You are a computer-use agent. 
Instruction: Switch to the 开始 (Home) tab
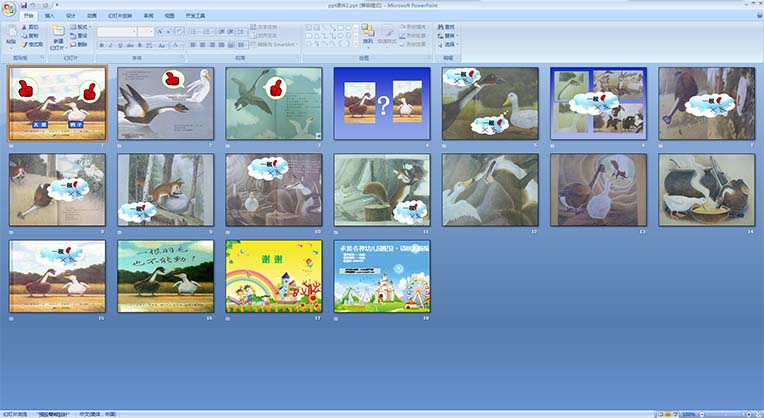[x=29, y=16]
